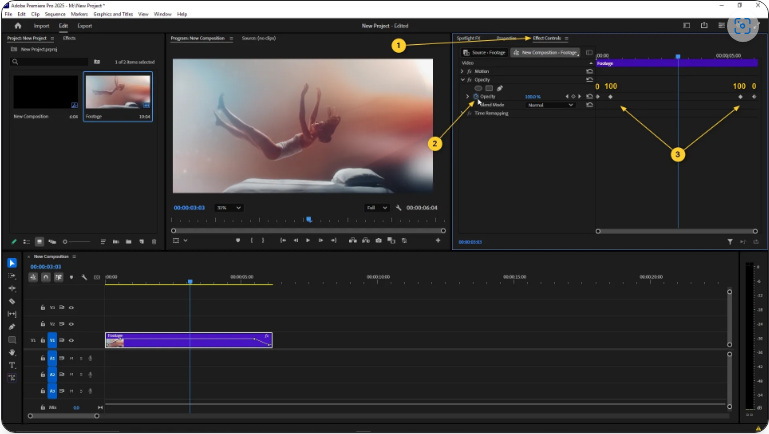Expand Time Remapping effect

coord(462,113)
